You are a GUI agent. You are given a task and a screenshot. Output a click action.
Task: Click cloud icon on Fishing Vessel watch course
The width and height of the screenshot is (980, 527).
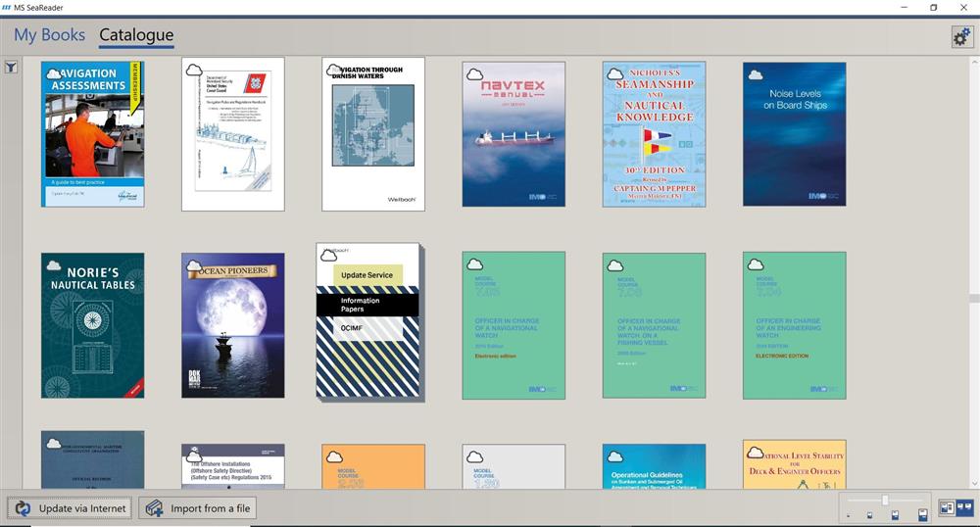615,265
